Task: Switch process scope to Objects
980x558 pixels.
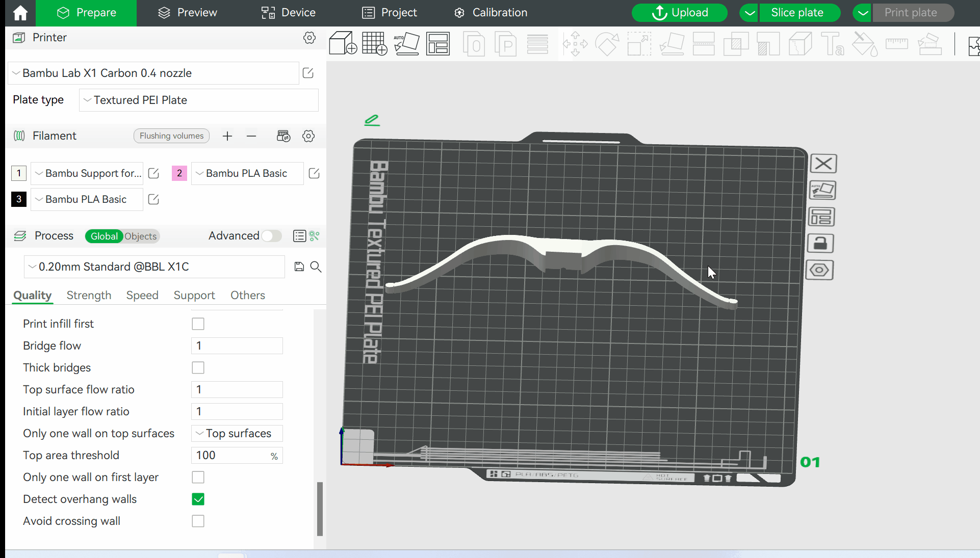Action: [x=141, y=236]
